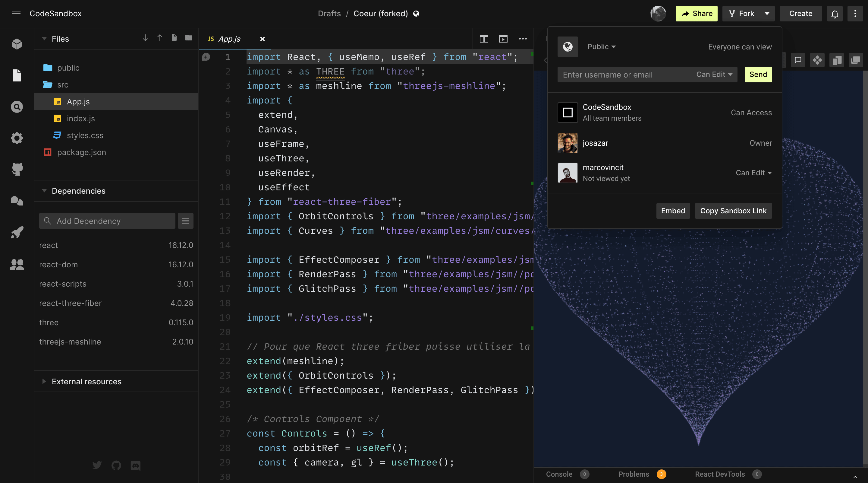Expand the External resources section
The height and width of the screenshot is (483, 868).
point(86,381)
